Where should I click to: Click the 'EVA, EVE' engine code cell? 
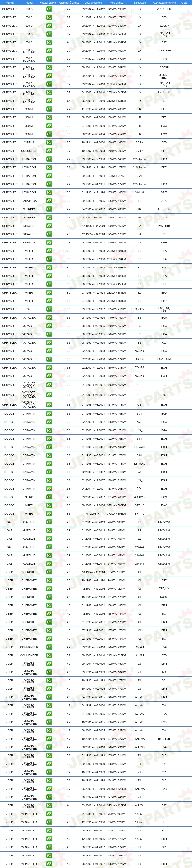tap(164, 739)
